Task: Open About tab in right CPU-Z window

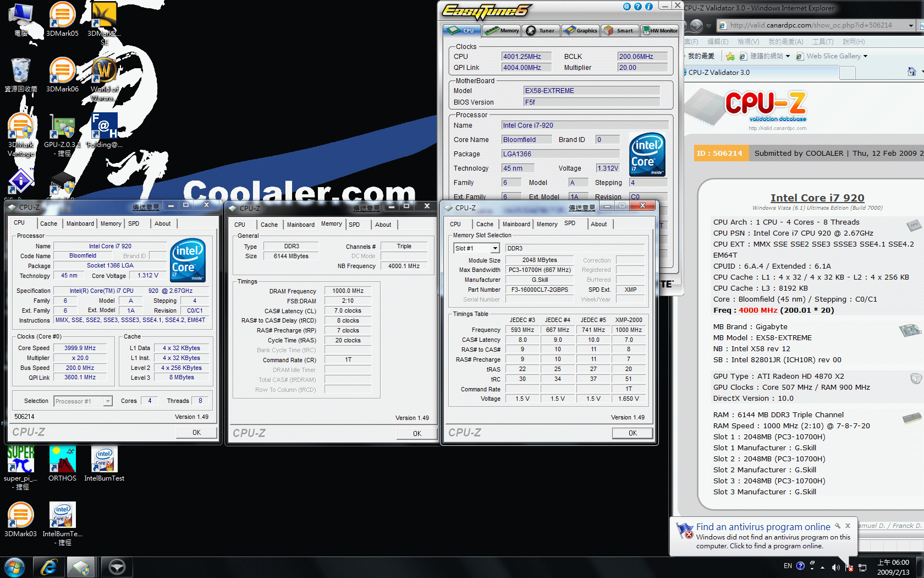Action: pyautogui.click(x=599, y=224)
